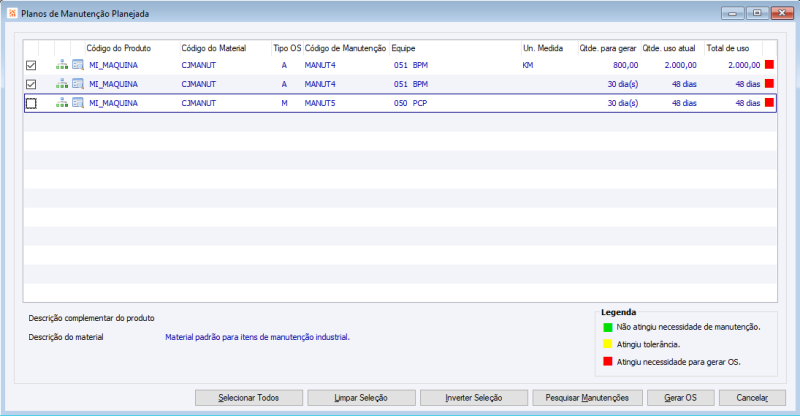Check the checkbox of the MANUT5 row
Image resolution: width=800 pixels, height=416 pixels.
point(31,103)
